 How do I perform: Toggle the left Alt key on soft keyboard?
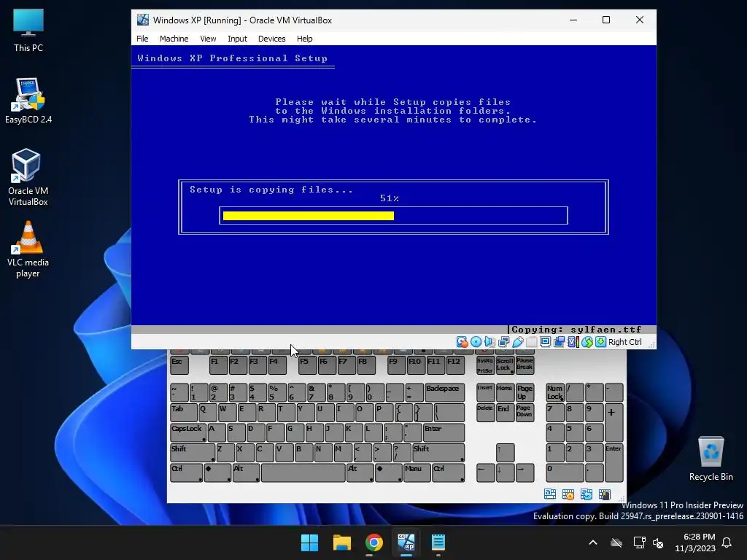pyautogui.click(x=246, y=472)
